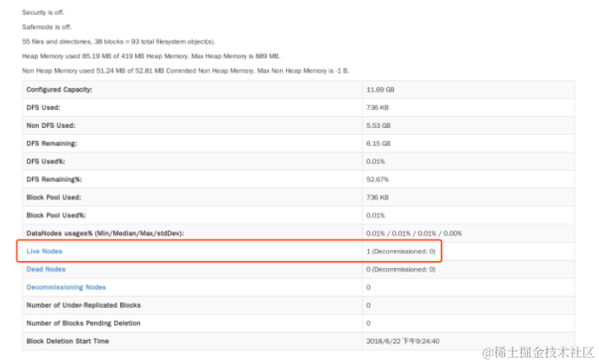
Task: Open the Live Nodes link
Action: click(44, 252)
